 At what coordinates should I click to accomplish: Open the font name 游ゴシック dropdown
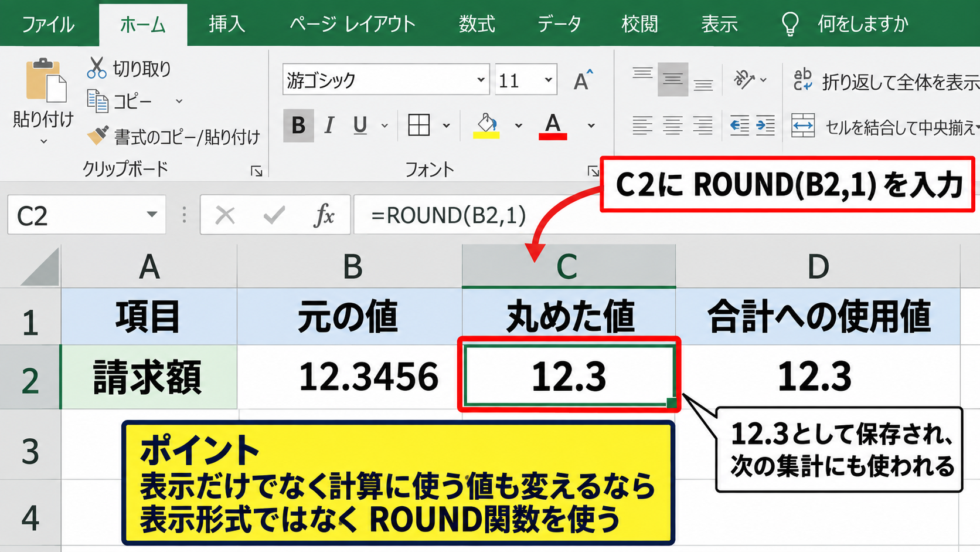tap(481, 80)
